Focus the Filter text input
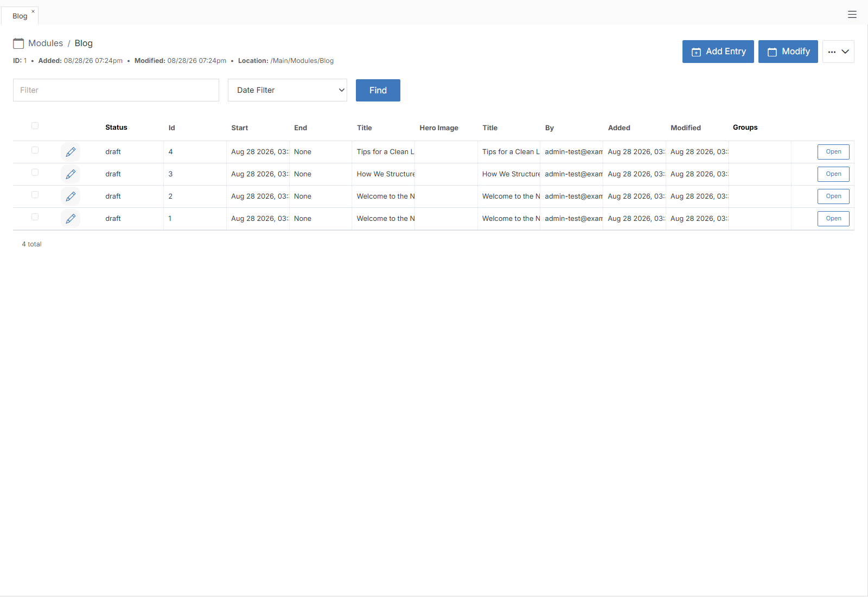868x597 pixels. (116, 90)
